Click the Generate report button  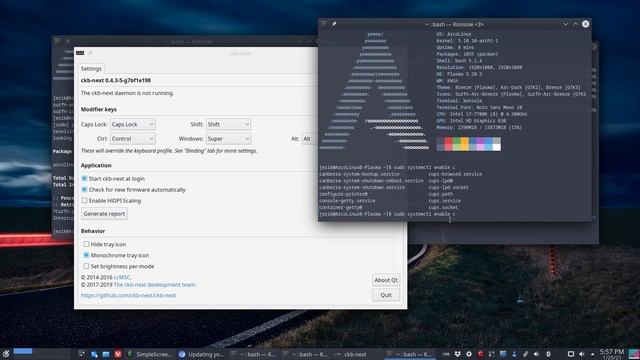pos(104,213)
